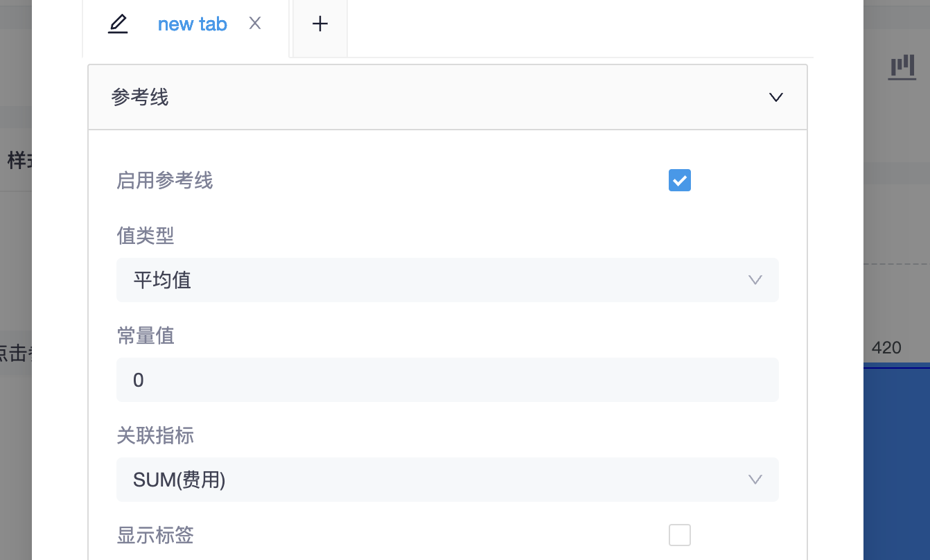
Task: Add a new tab with the plus icon
Action: point(319,24)
